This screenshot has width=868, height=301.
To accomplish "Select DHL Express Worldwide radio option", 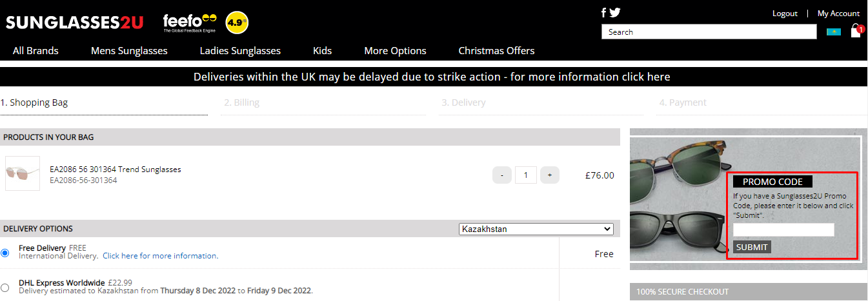I will click(x=5, y=287).
